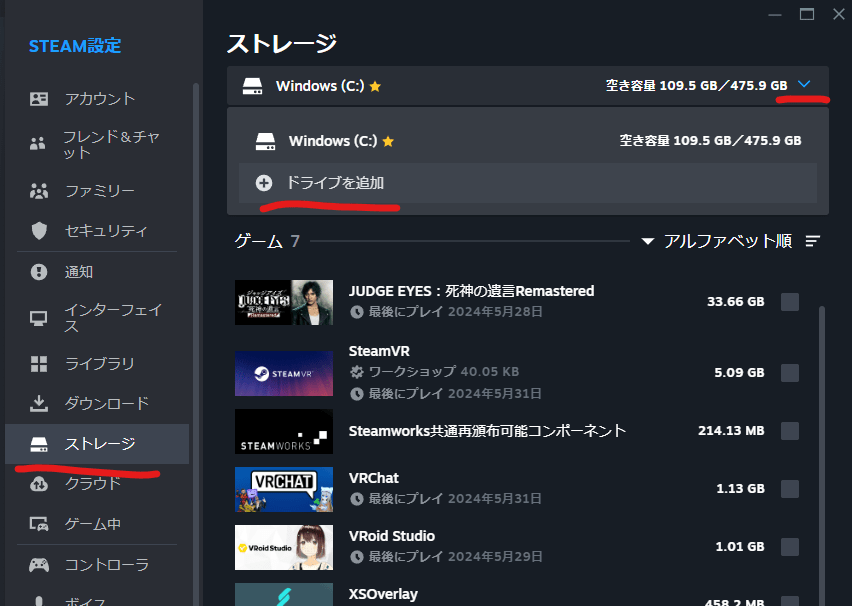This screenshot has height=606, width=852.
Task: Click the Downloads arrow icon
Action: pyautogui.click(x=39, y=403)
